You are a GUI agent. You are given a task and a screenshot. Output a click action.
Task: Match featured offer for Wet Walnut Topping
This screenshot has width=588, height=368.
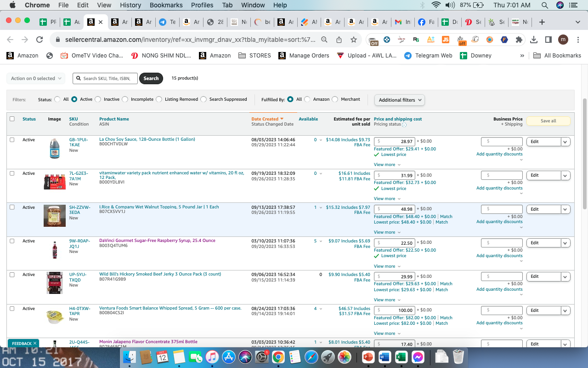point(446,217)
